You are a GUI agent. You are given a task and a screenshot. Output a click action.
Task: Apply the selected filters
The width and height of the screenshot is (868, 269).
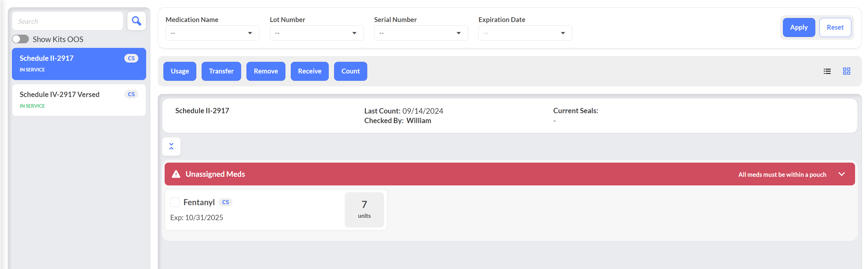(799, 27)
